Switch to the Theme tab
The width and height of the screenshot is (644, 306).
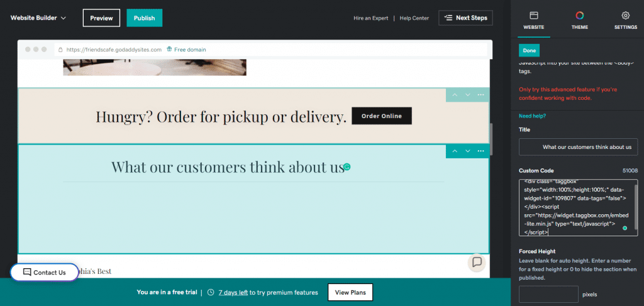579,20
